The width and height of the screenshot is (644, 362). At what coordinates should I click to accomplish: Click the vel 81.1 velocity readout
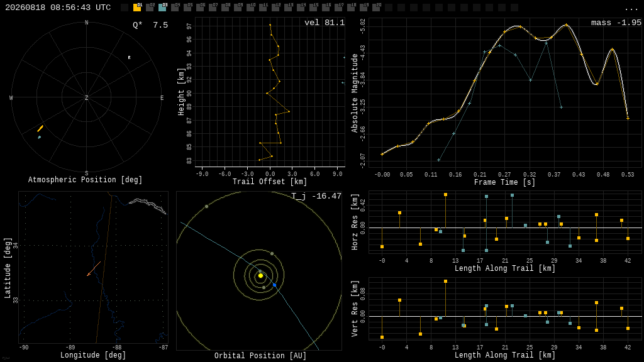(324, 23)
